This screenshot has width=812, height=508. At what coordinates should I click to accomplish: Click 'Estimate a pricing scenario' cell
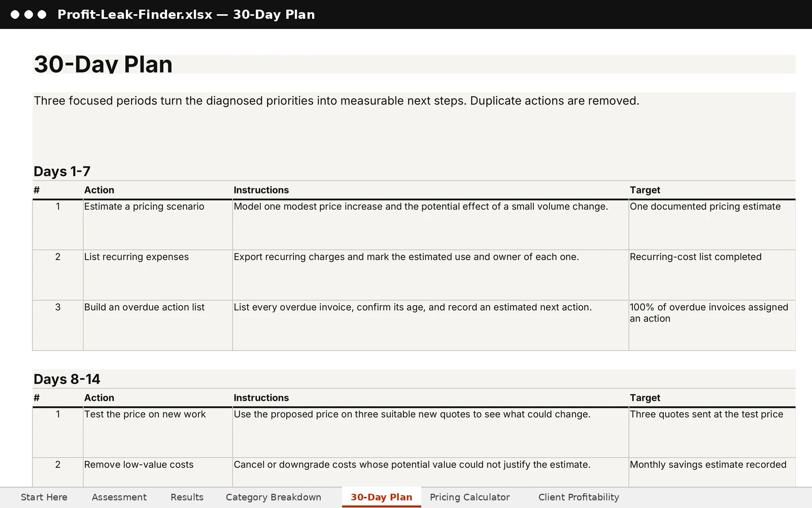(x=158, y=225)
